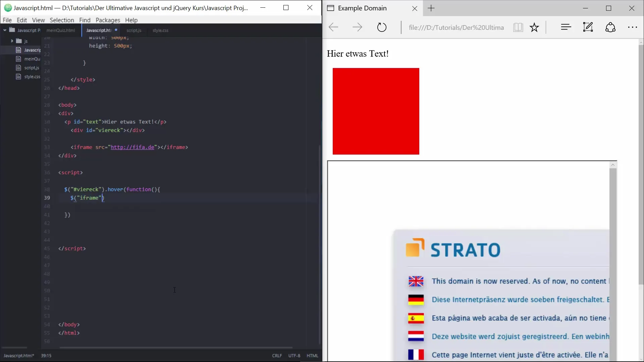
Task: Click the browser address bar
Action: tap(456, 27)
